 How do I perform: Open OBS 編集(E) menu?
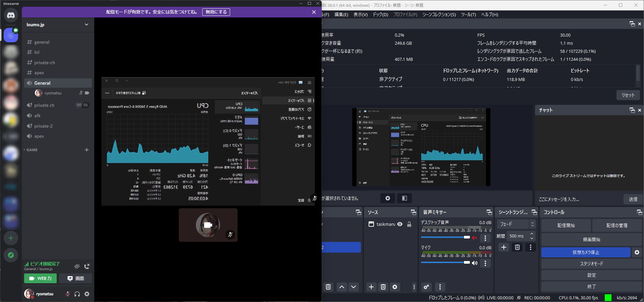click(x=341, y=14)
